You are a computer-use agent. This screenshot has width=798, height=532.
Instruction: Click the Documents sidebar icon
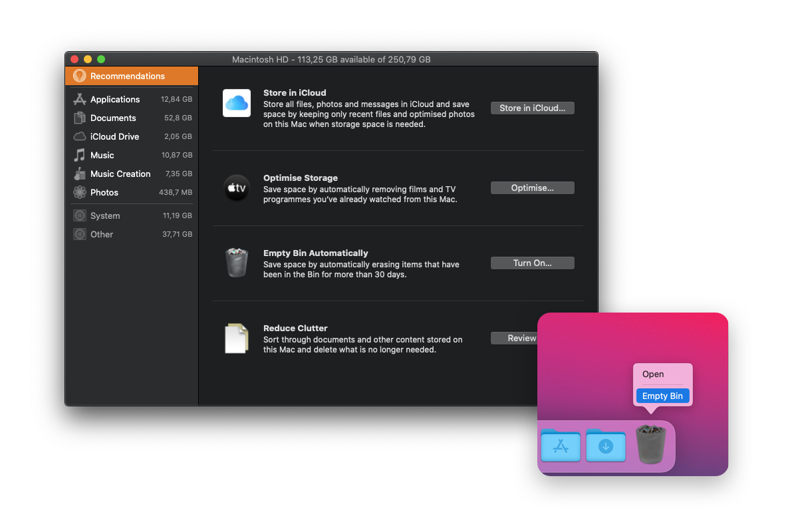point(80,118)
